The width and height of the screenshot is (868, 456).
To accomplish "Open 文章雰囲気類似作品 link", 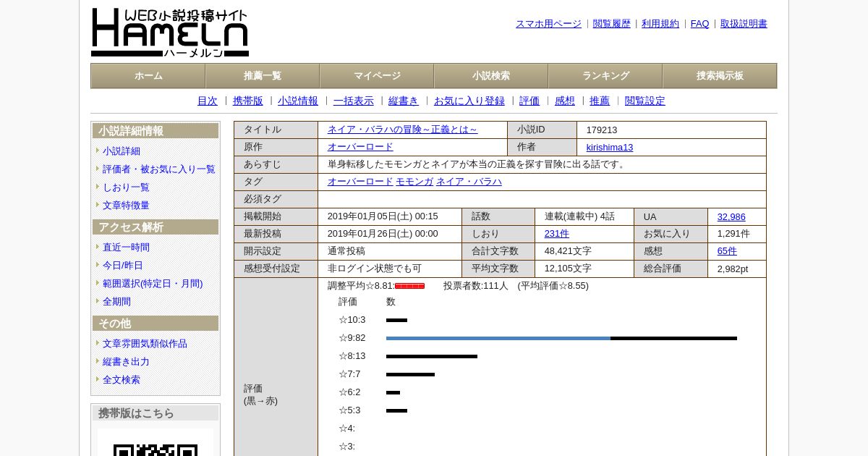I will [145, 344].
